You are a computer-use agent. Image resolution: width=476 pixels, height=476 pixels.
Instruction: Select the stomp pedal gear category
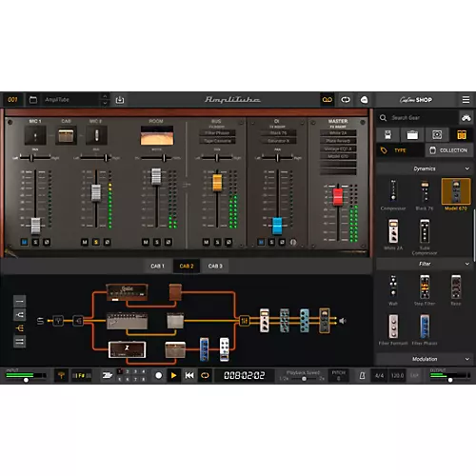[x=387, y=135]
